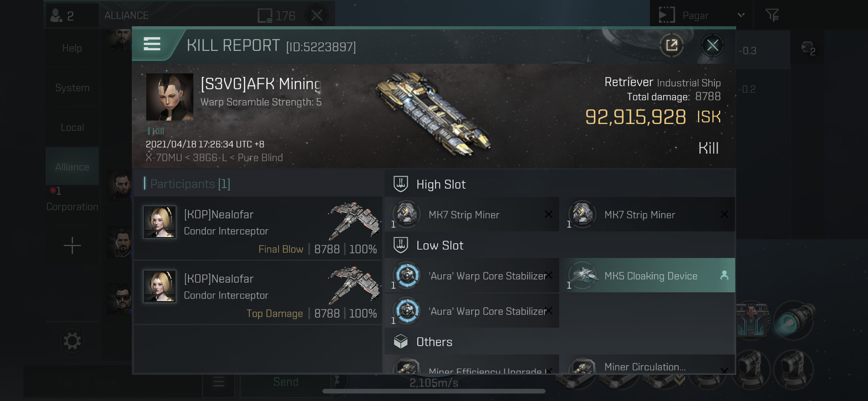Tap the first MK7 Strip Miner icon

407,214
